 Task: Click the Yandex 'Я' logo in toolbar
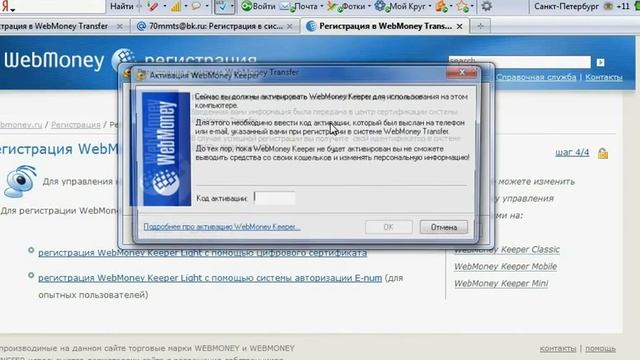[5, 7]
